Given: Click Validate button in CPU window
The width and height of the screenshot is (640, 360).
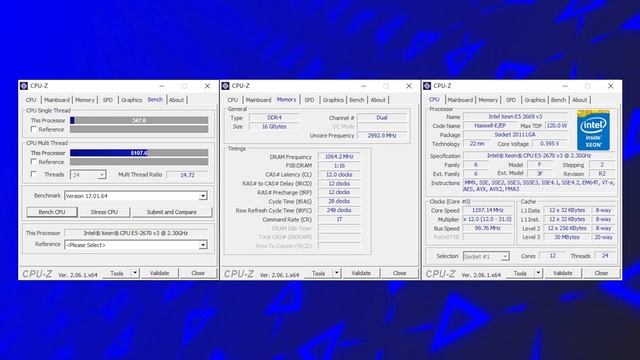Looking at the screenshot, I should (563, 273).
